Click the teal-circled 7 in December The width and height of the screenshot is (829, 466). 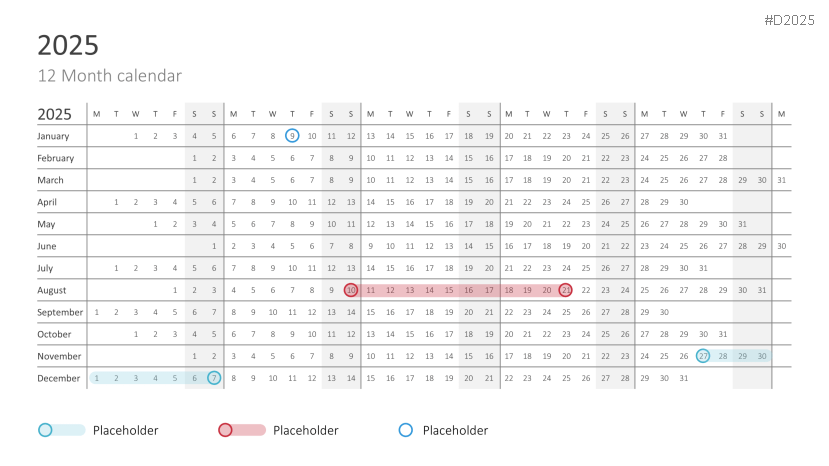[x=214, y=378]
